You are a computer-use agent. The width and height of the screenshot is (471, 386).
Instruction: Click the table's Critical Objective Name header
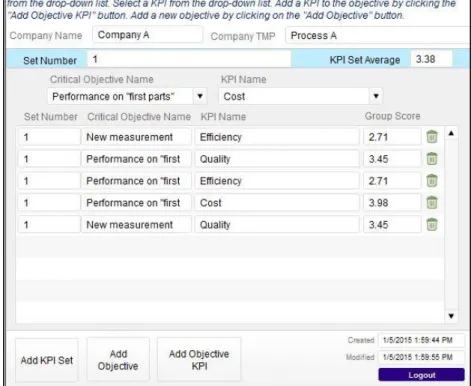pos(139,117)
